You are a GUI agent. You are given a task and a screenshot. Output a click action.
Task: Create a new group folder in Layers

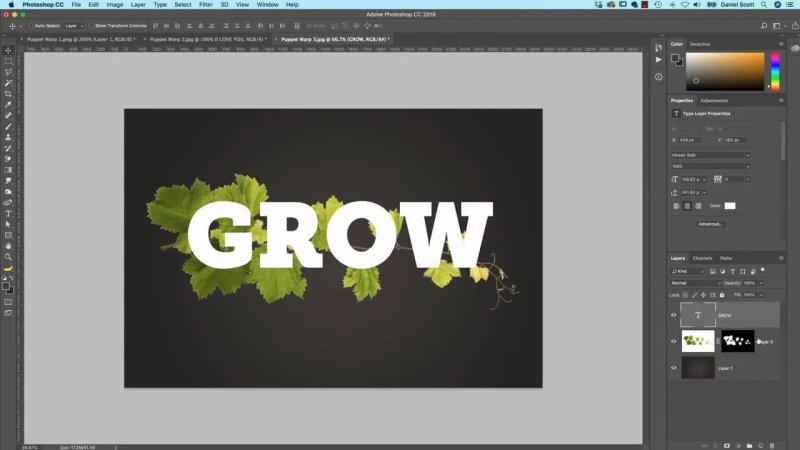(x=749, y=445)
